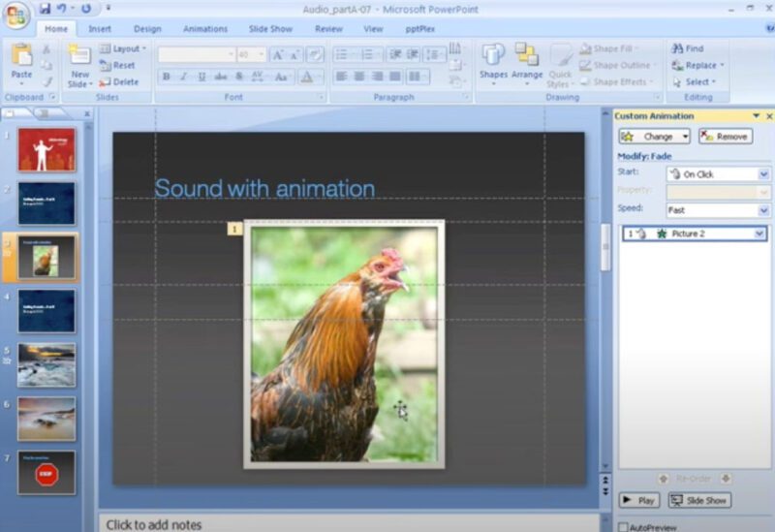Switch to the Review tab
The image size is (775, 532).
328,29
